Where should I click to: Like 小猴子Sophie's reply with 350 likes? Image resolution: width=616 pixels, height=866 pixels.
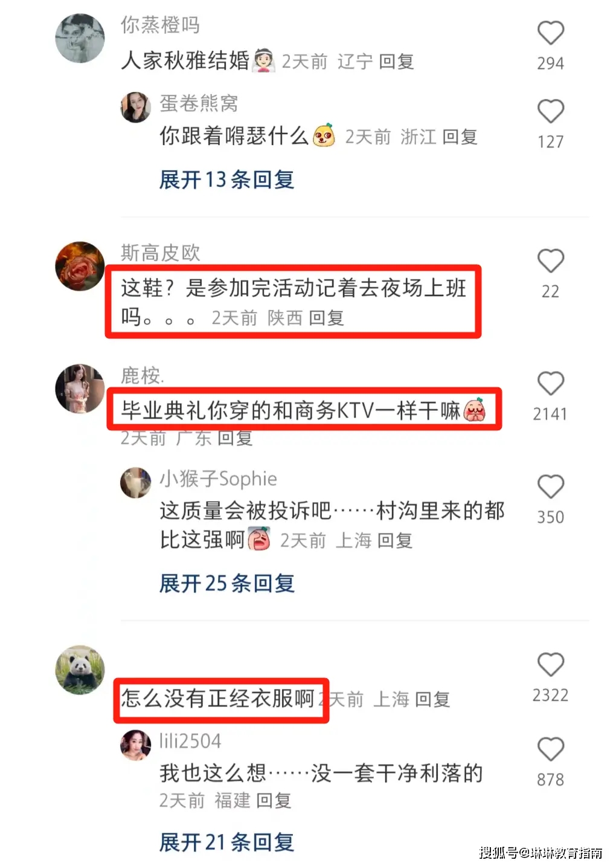pyautogui.click(x=550, y=487)
